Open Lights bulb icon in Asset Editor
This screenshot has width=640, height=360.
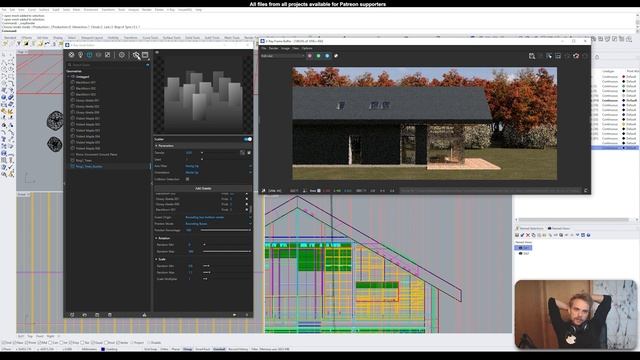80,55
